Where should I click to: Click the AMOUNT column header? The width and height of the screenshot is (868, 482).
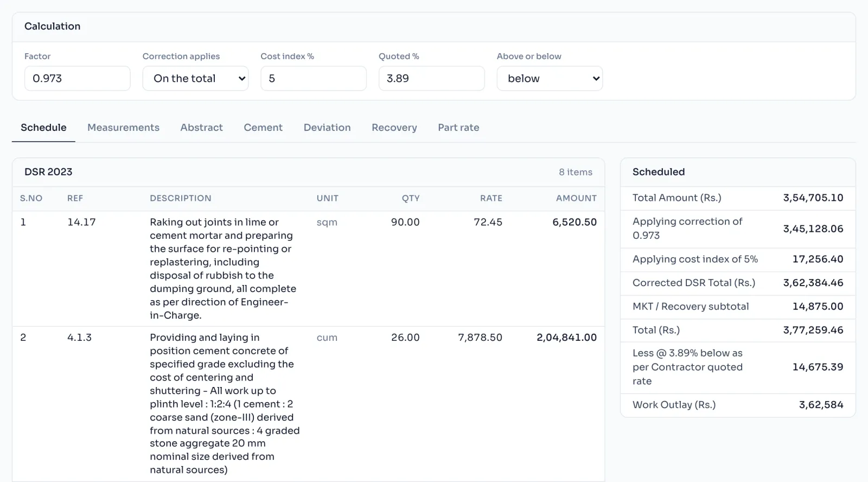(x=576, y=198)
